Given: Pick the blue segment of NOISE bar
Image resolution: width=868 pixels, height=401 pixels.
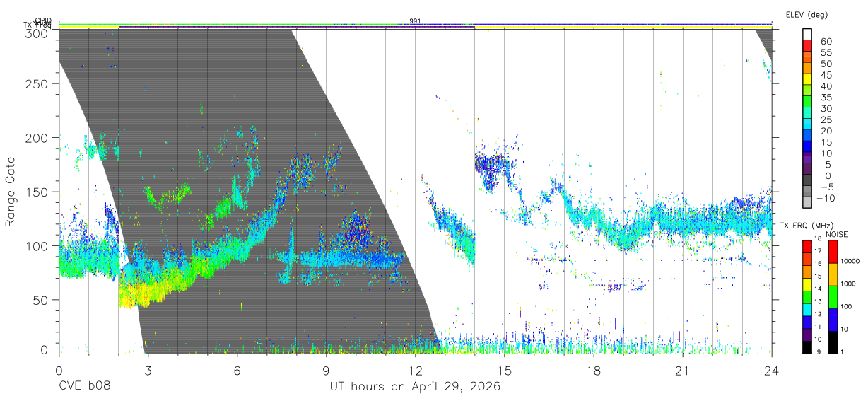Looking at the screenshot, I should (x=833, y=320).
